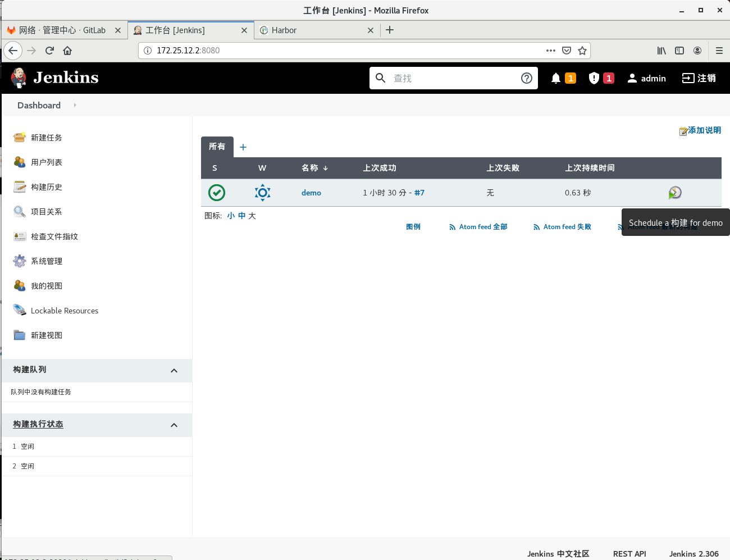
Task: Click the S status column header
Action: (x=215, y=168)
